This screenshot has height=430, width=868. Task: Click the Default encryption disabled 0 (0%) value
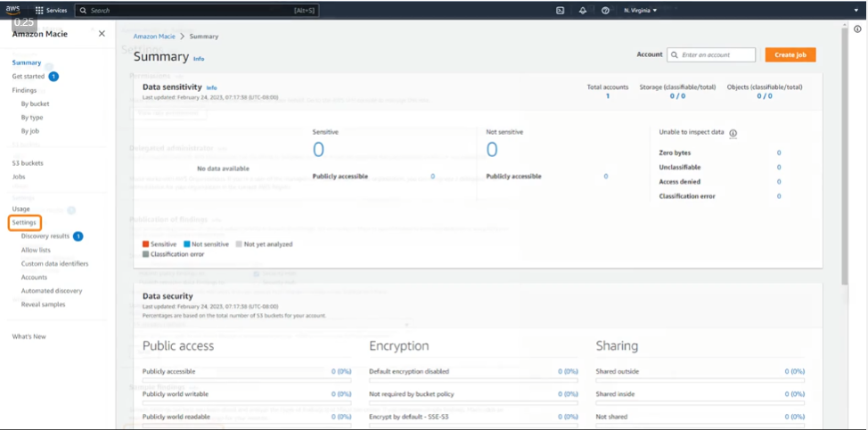coord(568,371)
